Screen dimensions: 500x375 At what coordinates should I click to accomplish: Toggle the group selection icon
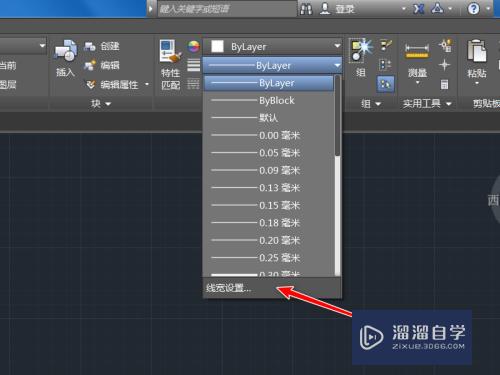tap(385, 84)
